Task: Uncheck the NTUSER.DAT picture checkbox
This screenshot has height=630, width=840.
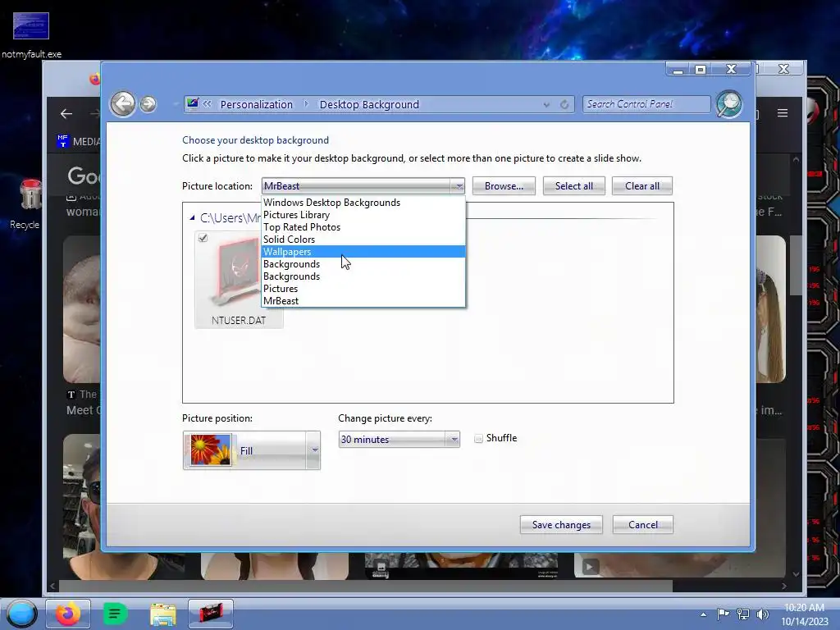Action: [x=203, y=238]
